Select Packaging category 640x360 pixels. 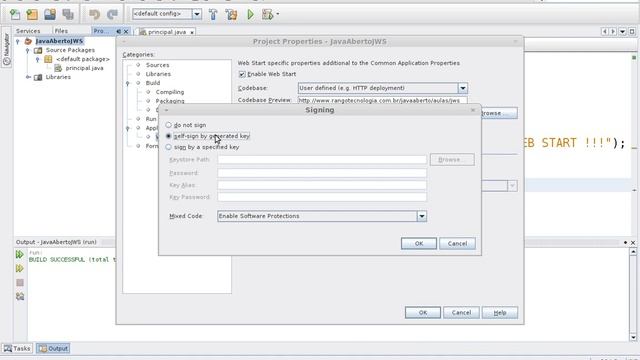170,101
